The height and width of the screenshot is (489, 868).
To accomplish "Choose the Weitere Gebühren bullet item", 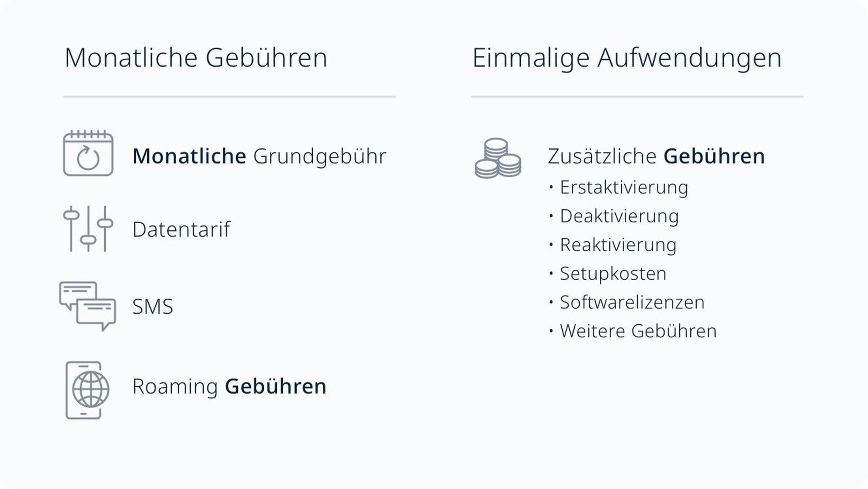I will pyautogui.click(x=638, y=331).
